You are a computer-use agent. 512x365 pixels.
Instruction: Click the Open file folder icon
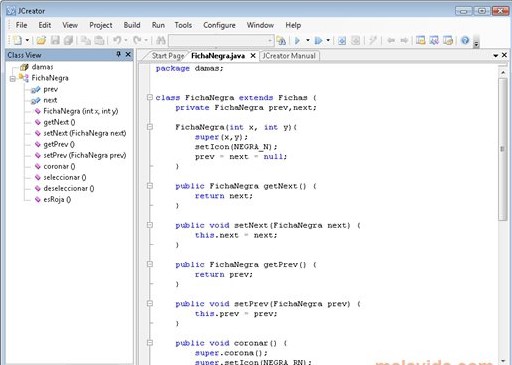(x=41, y=41)
